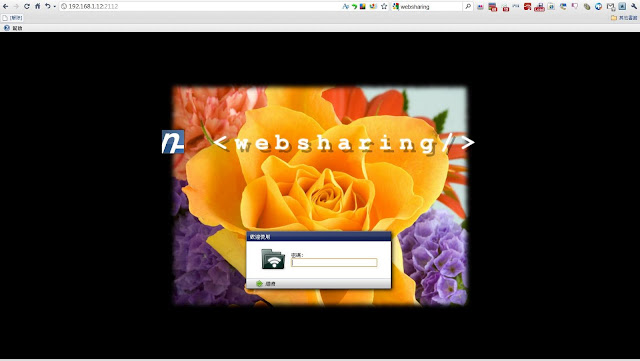Click the search box containing websharing
Image resolution: width=640 pixels, height=361 pixels.
pos(427,7)
